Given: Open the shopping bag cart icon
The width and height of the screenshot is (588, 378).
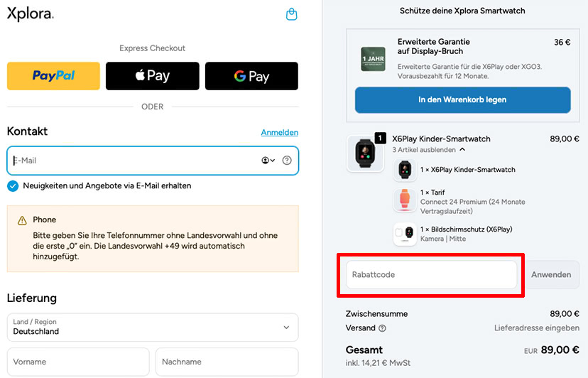Looking at the screenshot, I should (x=291, y=14).
